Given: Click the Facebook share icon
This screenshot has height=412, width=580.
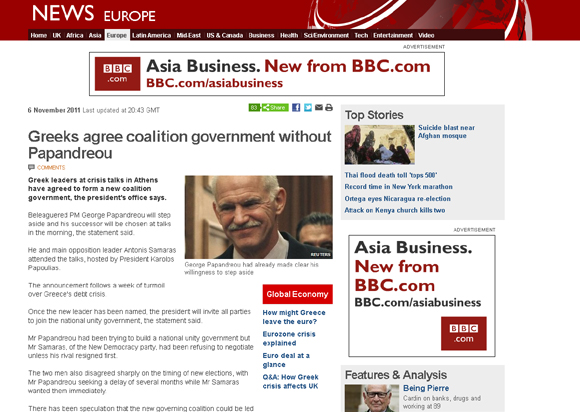Looking at the screenshot, I should coord(296,108).
